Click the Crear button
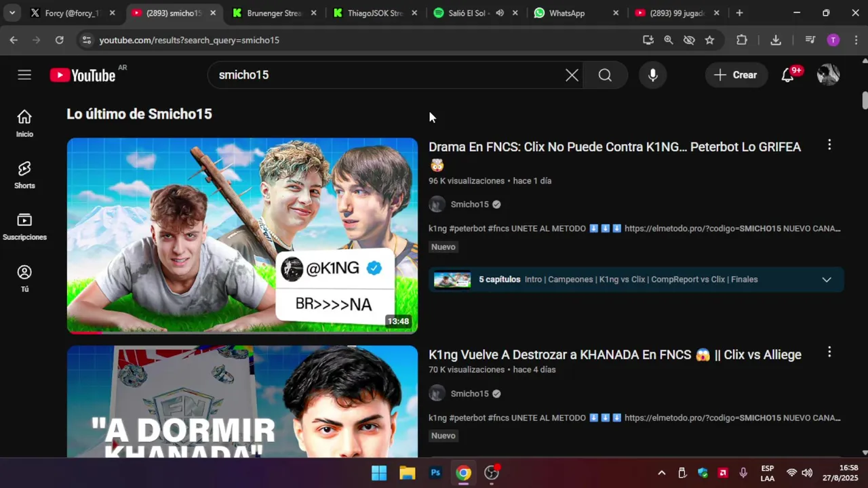Image resolution: width=868 pixels, height=488 pixels. pyautogui.click(x=736, y=75)
